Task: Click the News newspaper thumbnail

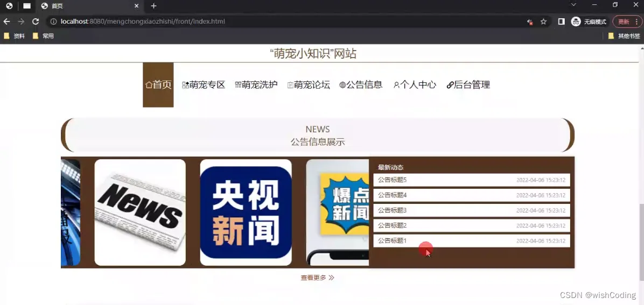Action: (x=140, y=212)
